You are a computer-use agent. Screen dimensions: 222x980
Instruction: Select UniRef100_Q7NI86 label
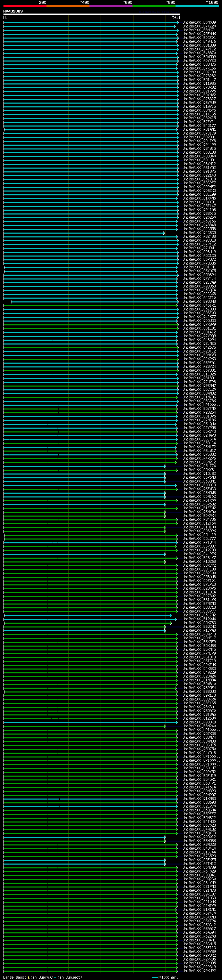click(x=199, y=420)
